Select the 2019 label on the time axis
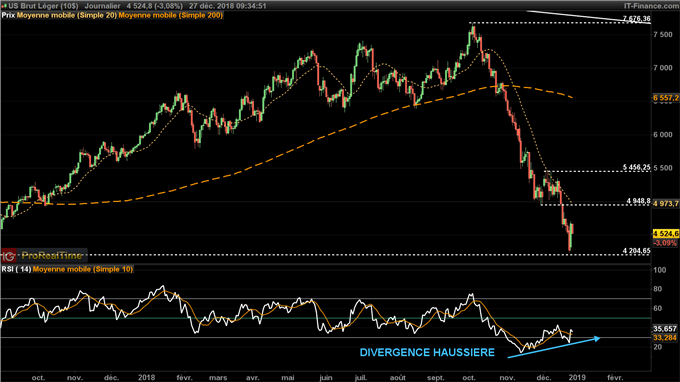 click(x=577, y=378)
